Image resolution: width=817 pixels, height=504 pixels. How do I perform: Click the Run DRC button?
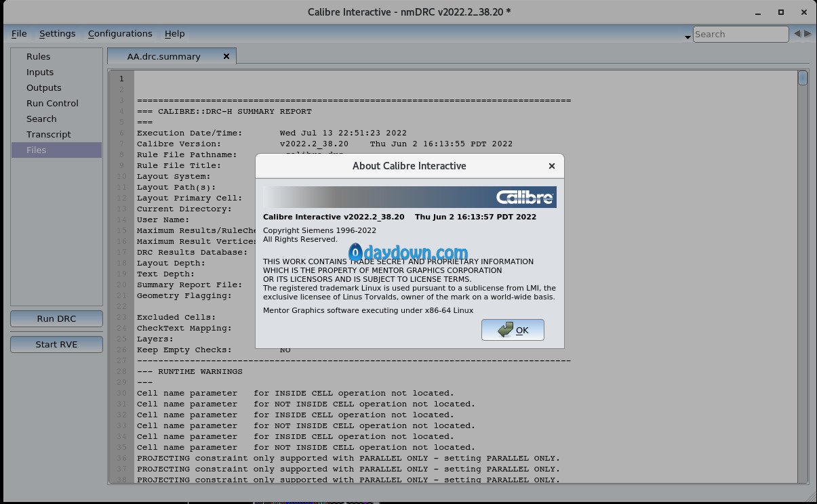pyautogui.click(x=56, y=318)
